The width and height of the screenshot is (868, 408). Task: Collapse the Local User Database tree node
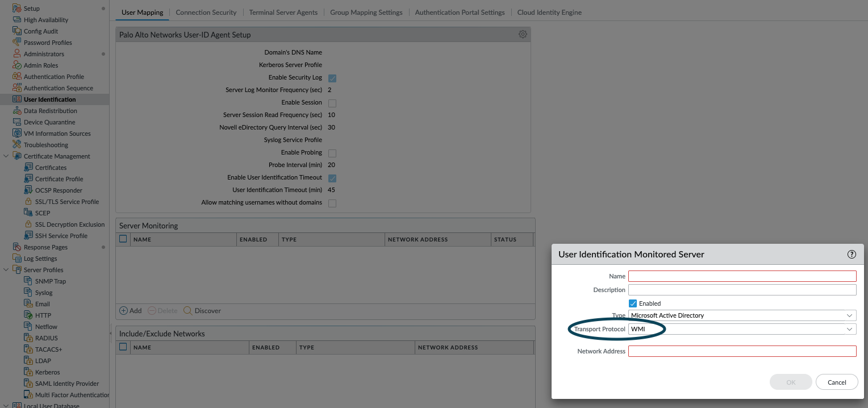pyautogui.click(x=6, y=406)
